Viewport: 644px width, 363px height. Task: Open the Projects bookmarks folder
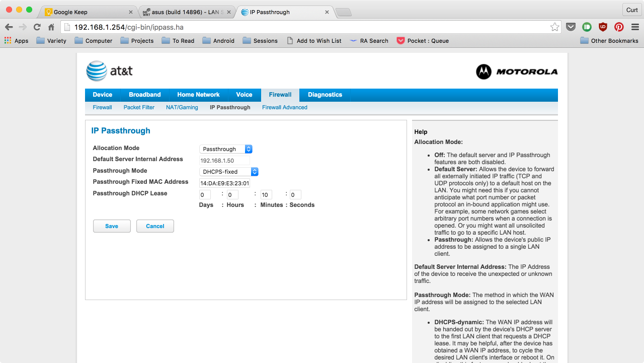point(137,41)
